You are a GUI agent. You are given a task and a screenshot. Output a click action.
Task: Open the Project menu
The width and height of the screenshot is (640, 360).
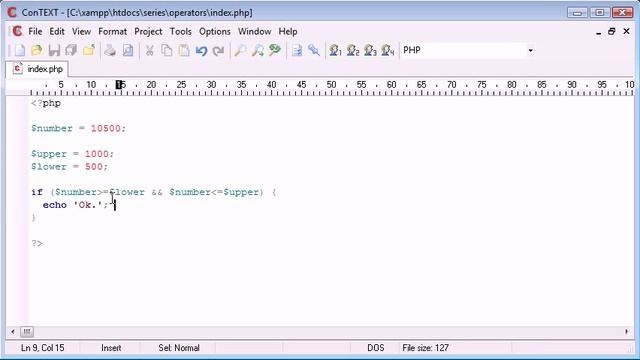[148, 31]
